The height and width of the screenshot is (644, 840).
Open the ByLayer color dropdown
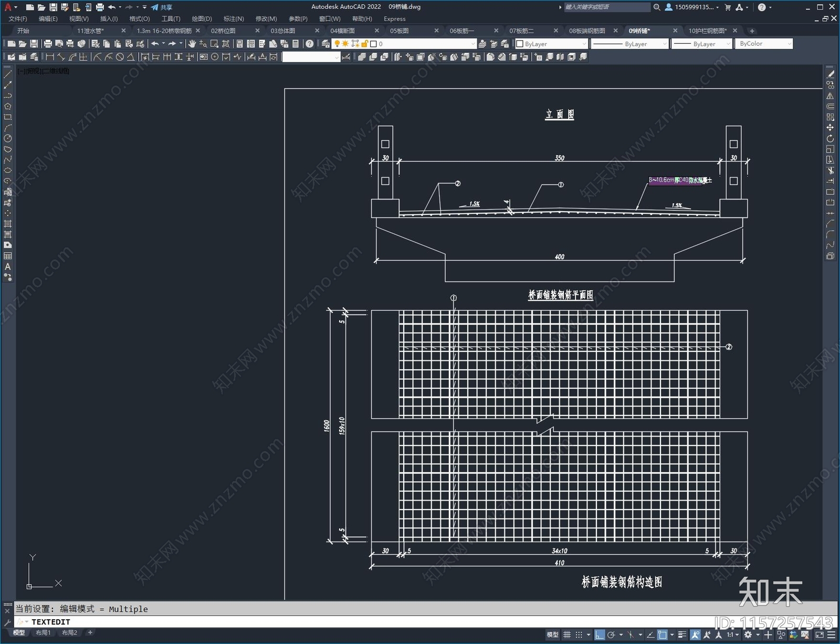[551, 44]
